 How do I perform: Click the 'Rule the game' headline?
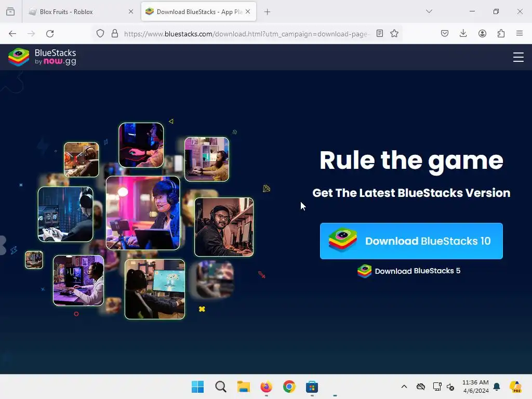tap(411, 161)
